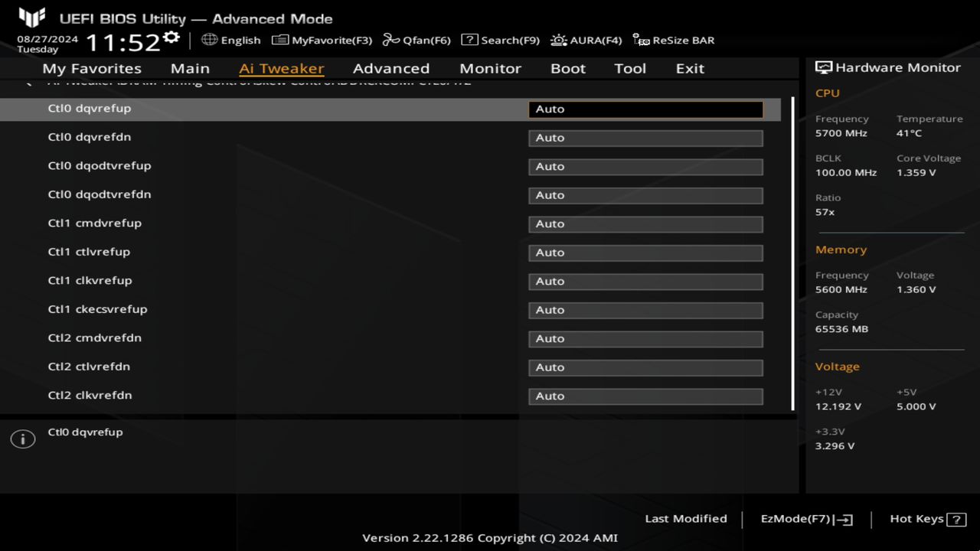
Task: Select the Ctl0 dqodtvrefdn row label
Action: click(x=100, y=194)
